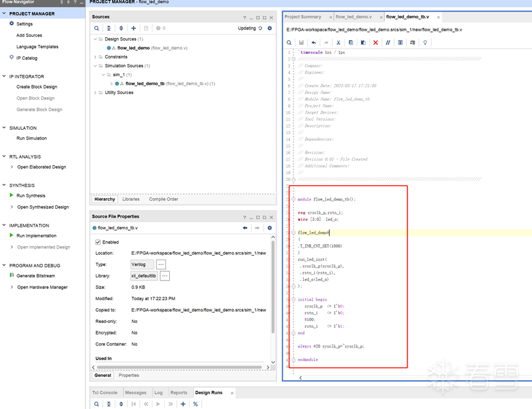Open the Compile Order tab
532x409 pixels.
(164, 199)
